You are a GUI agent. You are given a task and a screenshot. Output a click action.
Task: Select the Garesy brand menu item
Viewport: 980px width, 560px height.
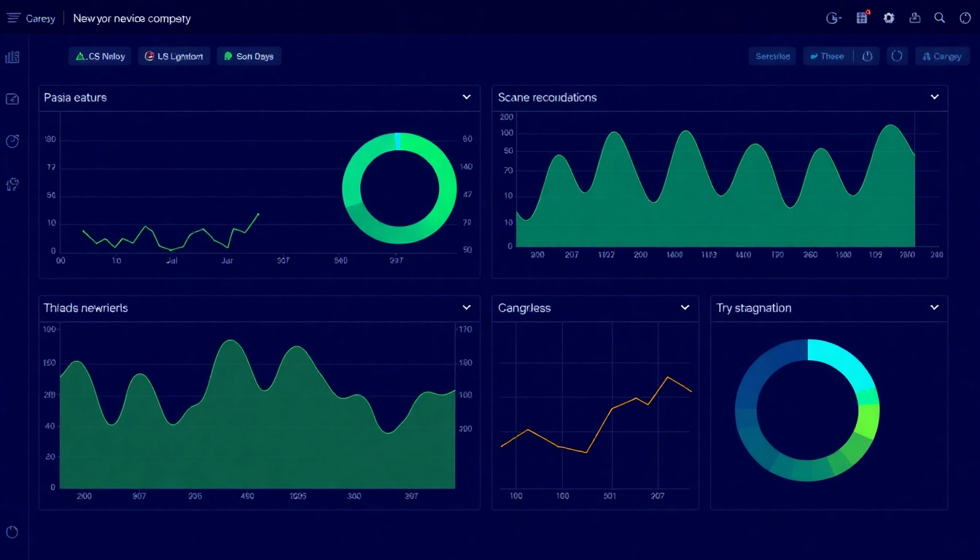click(x=40, y=17)
